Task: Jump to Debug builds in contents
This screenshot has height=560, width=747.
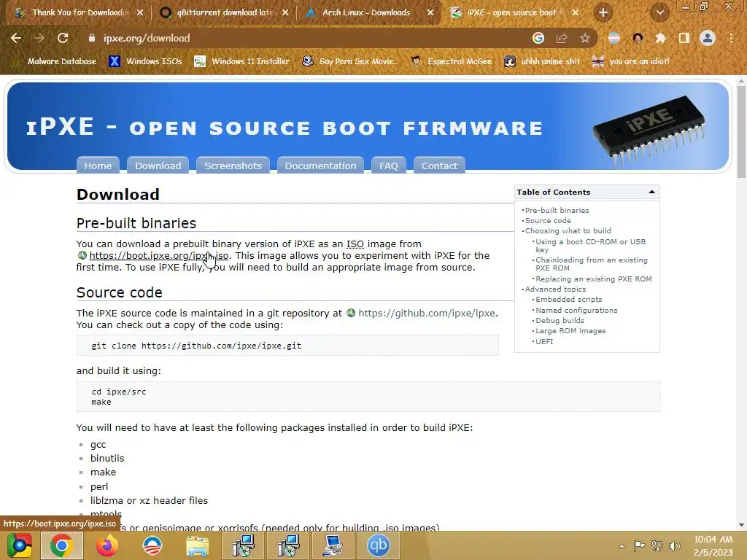Action: [x=560, y=321]
